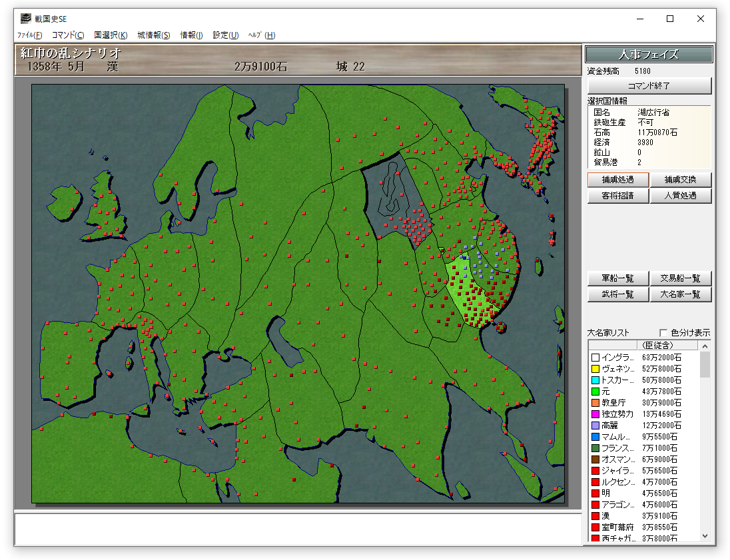
Task: Enable the 色分け表示 checkbox
Action: click(x=663, y=333)
